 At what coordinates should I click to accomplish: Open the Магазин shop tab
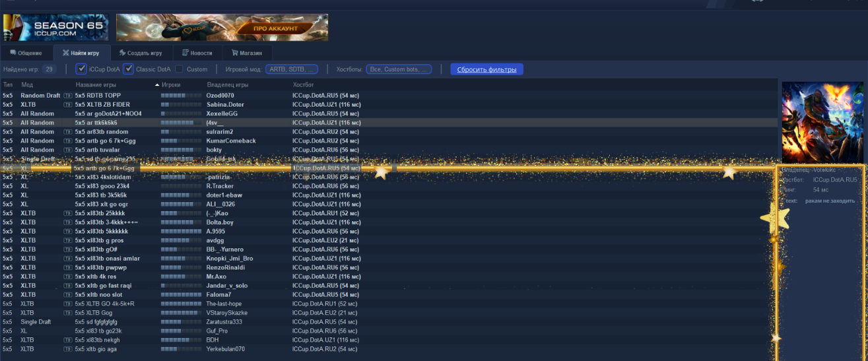point(247,53)
